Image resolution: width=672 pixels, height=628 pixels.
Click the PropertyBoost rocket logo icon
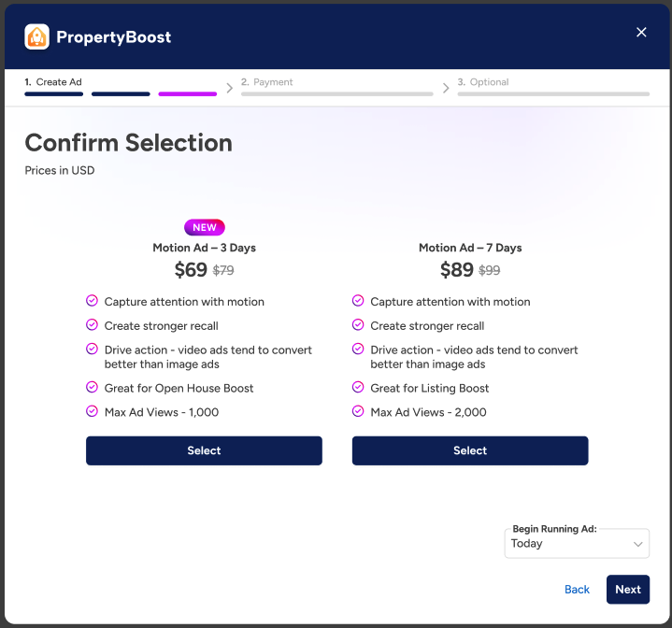36,36
